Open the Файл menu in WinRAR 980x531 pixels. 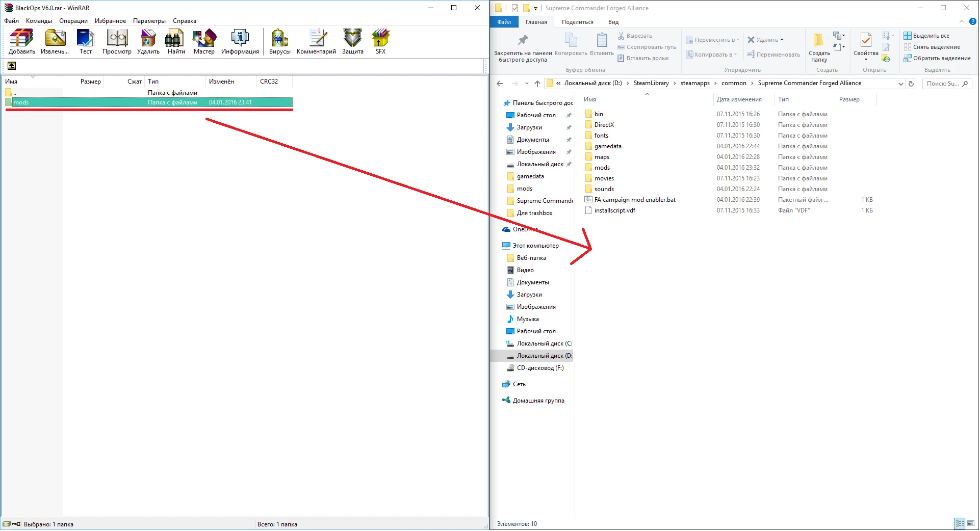11,21
